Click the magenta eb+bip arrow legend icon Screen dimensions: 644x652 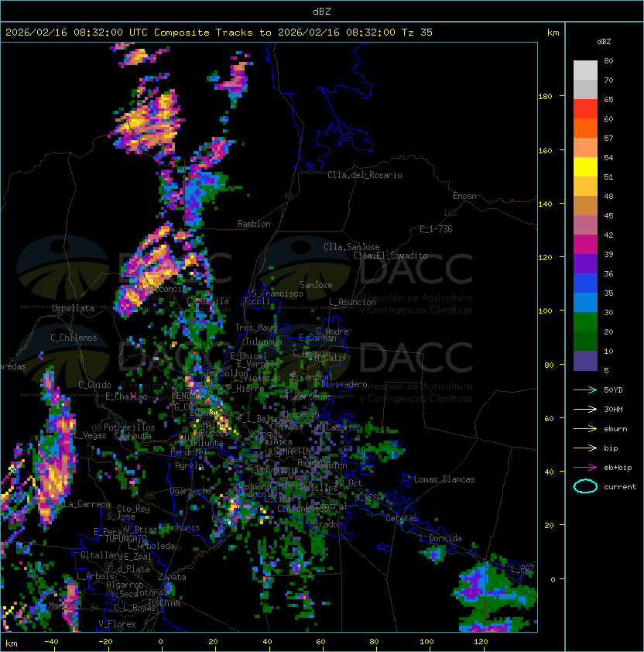(585, 468)
